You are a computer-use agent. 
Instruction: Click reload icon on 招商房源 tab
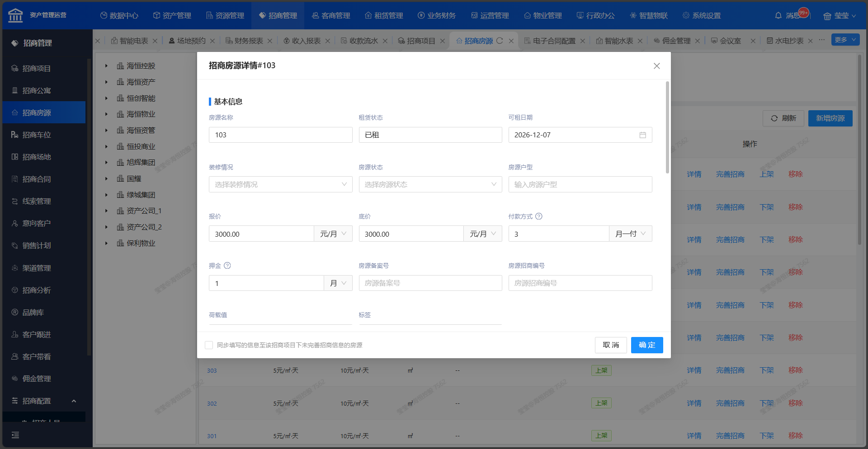point(500,41)
